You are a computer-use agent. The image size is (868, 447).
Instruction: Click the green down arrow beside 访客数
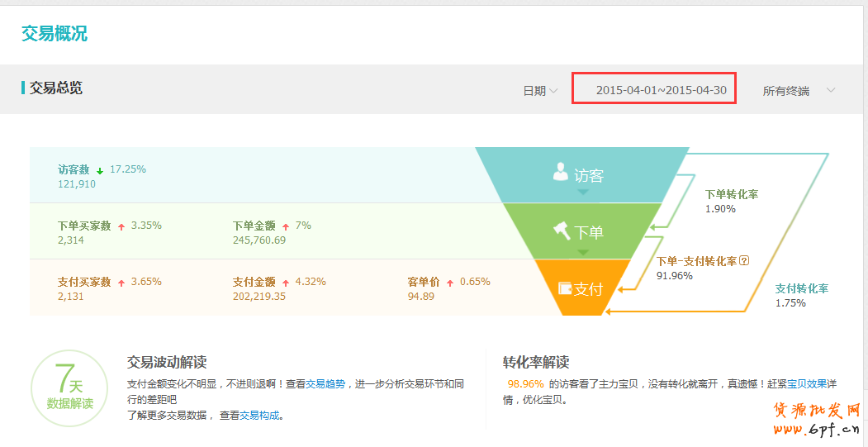tap(100, 170)
